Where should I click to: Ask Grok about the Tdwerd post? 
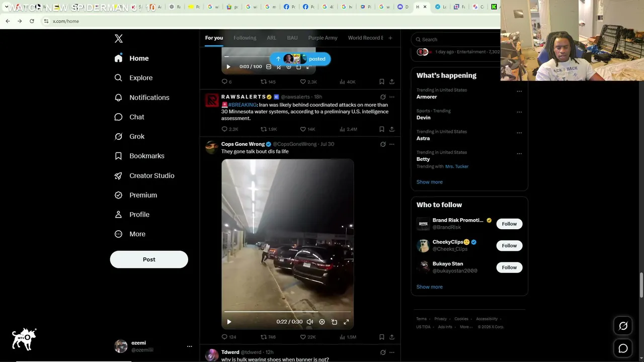tap(383, 352)
